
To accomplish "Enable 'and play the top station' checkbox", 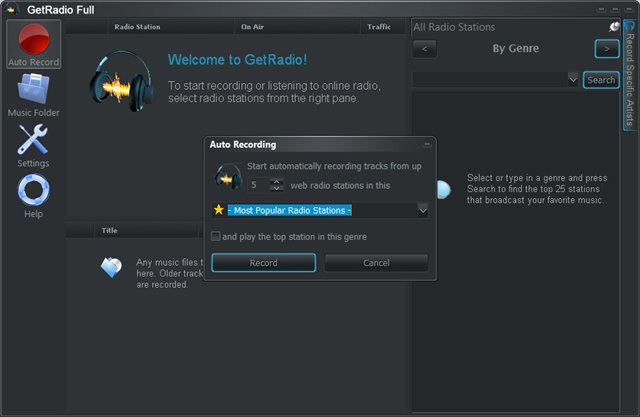I will (x=216, y=237).
